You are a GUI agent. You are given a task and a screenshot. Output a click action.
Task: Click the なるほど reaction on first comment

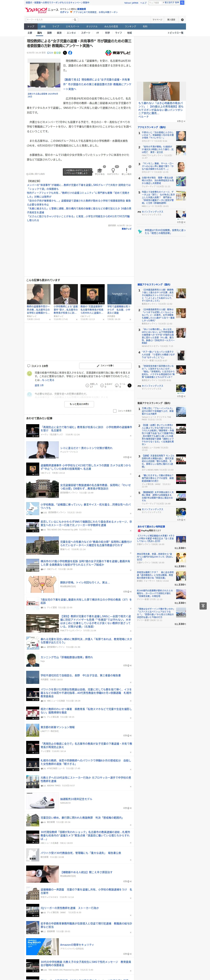pos(106,385)
